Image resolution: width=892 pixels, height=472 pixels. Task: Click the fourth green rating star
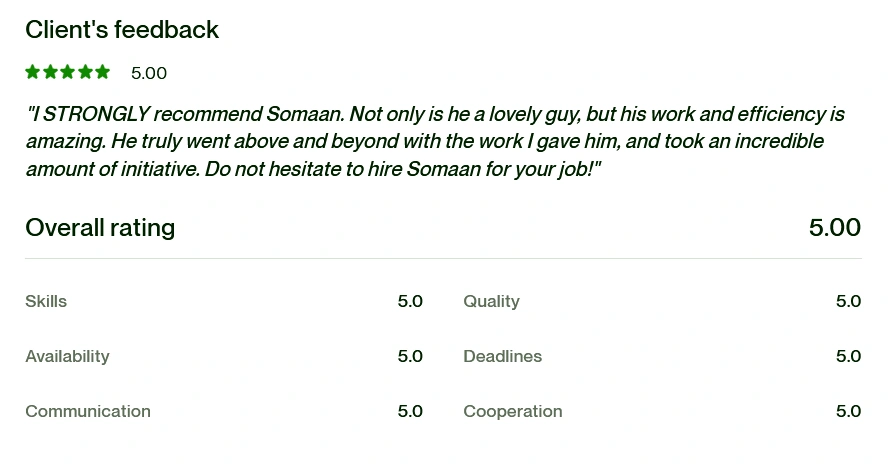[x=84, y=72]
